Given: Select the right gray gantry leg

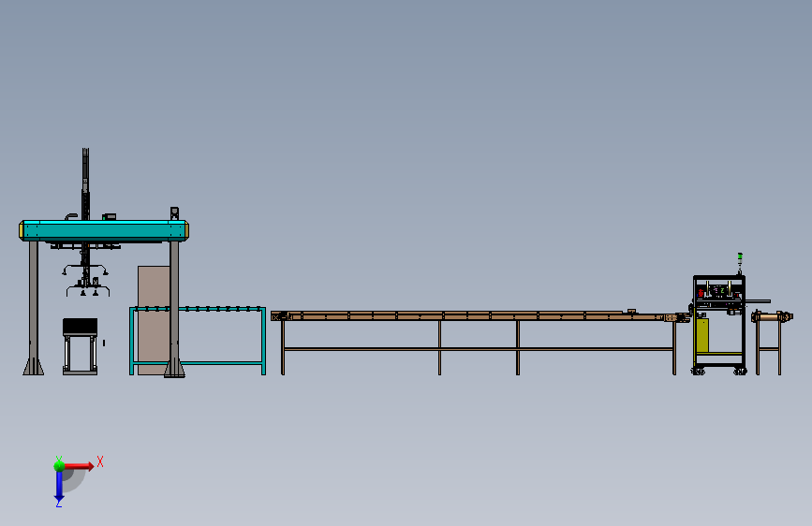Looking at the screenshot, I should [174, 309].
